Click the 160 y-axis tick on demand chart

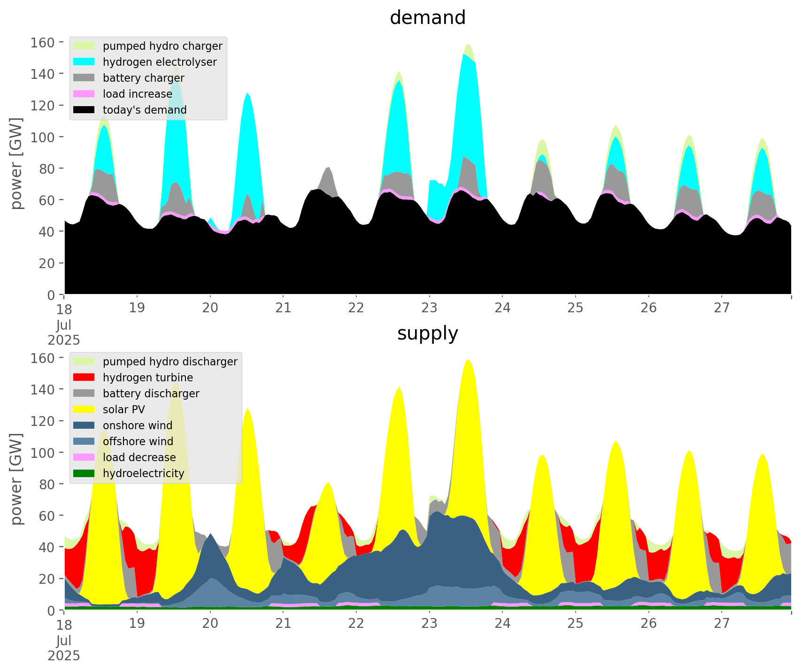[x=43, y=42]
